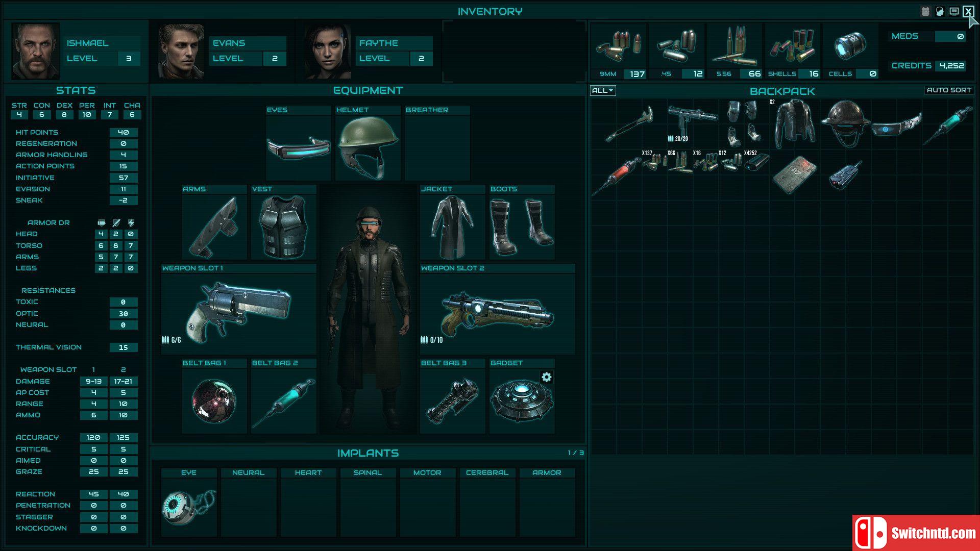Select the grenade orb in Belt Bag 1

pos(214,400)
